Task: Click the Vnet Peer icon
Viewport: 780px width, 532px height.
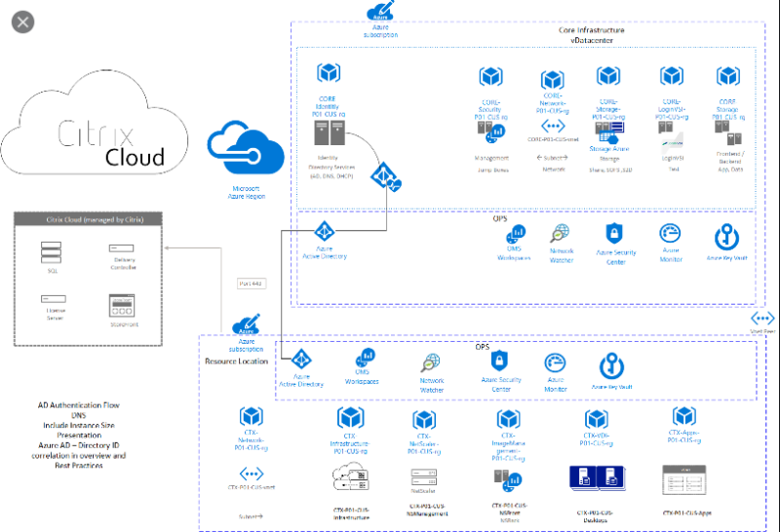Action: [762, 319]
